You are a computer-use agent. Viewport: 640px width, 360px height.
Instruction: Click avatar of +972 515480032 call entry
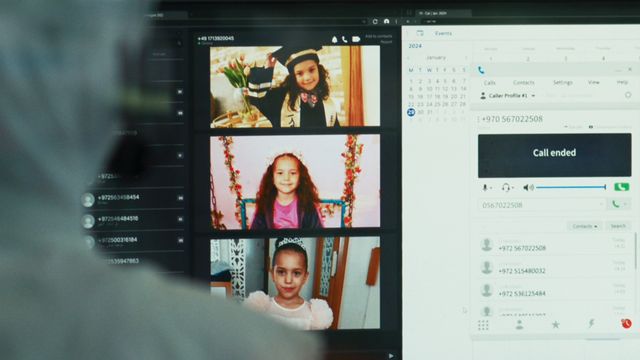pos(487,268)
